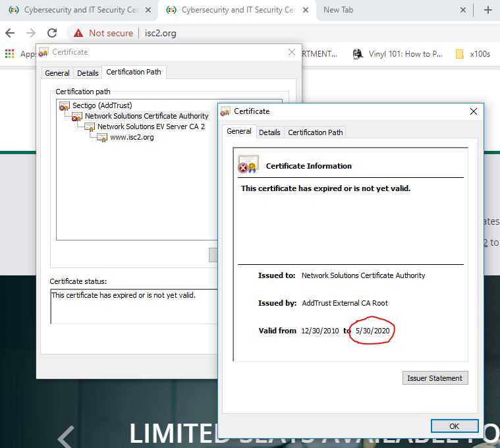Switch to Details tab in front dialog
Viewport: 500px width, 448px height.
269,132
